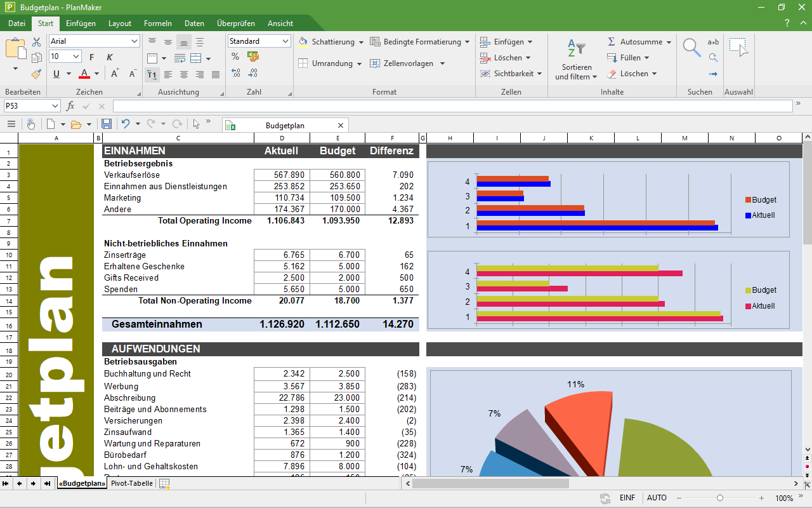Open the font color red swatch dropdown
This screenshot has height=508, width=812.
click(x=96, y=74)
